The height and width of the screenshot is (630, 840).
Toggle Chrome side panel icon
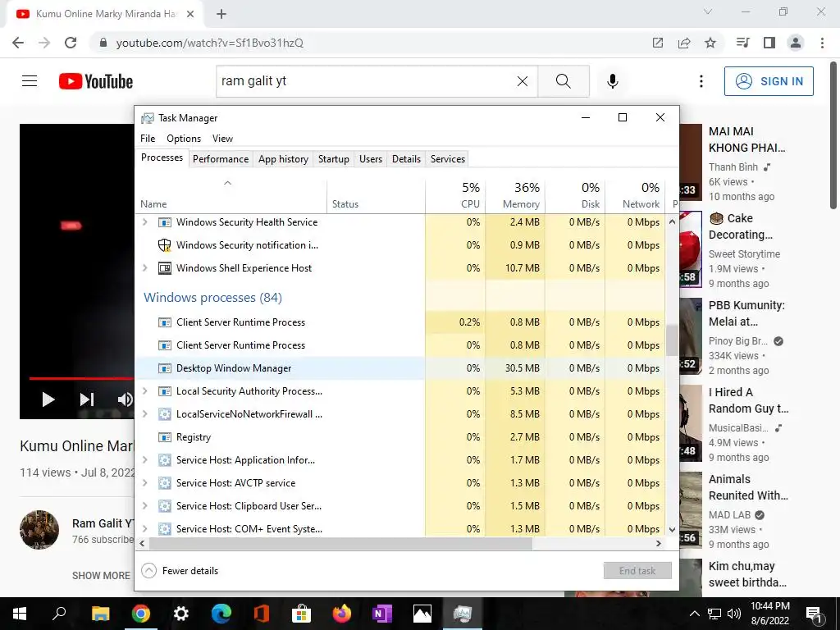click(769, 43)
